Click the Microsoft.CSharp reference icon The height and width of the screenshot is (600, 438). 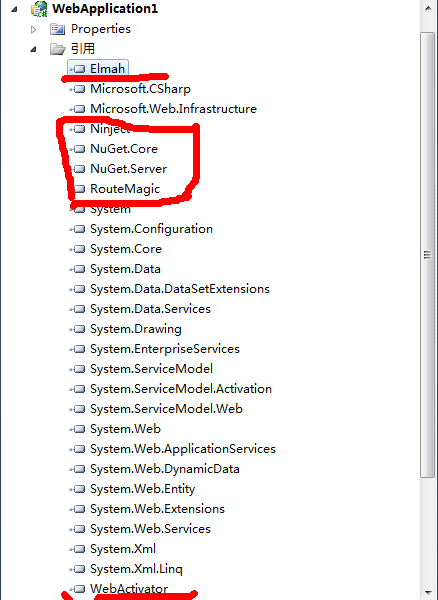coord(78,89)
